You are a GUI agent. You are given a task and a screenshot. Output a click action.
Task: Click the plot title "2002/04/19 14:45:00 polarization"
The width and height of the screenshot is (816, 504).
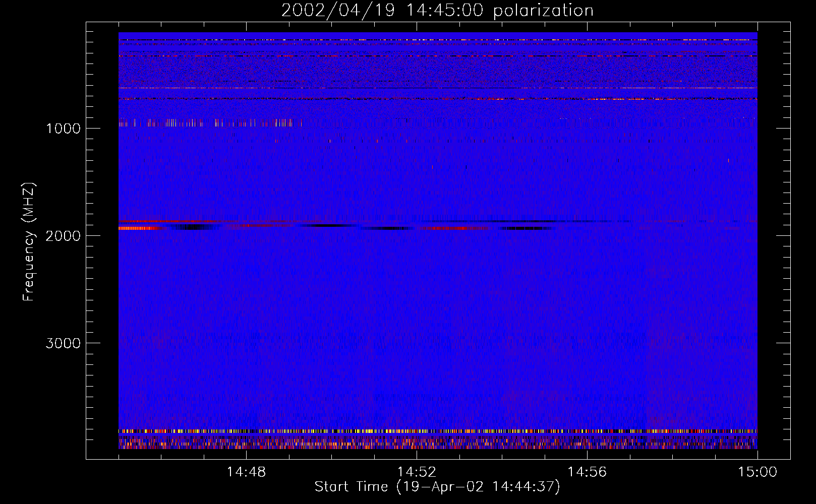click(x=437, y=11)
